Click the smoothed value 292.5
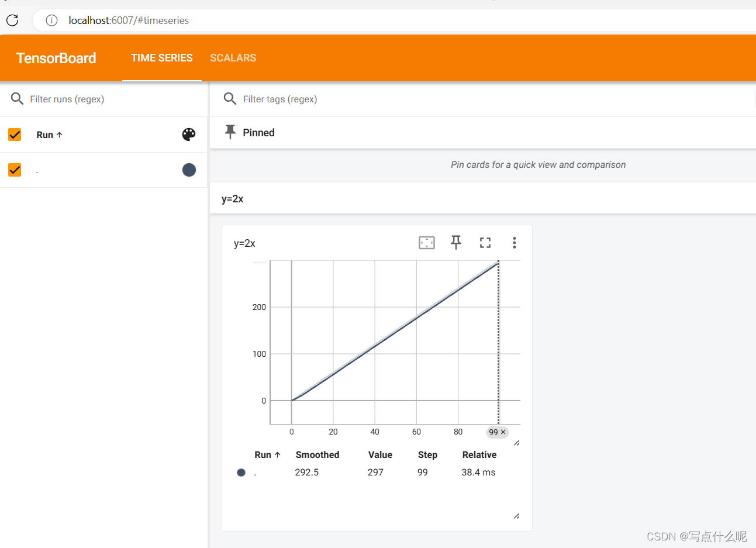The height and width of the screenshot is (548, 756). pyautogui.click(x=307, y=472)
